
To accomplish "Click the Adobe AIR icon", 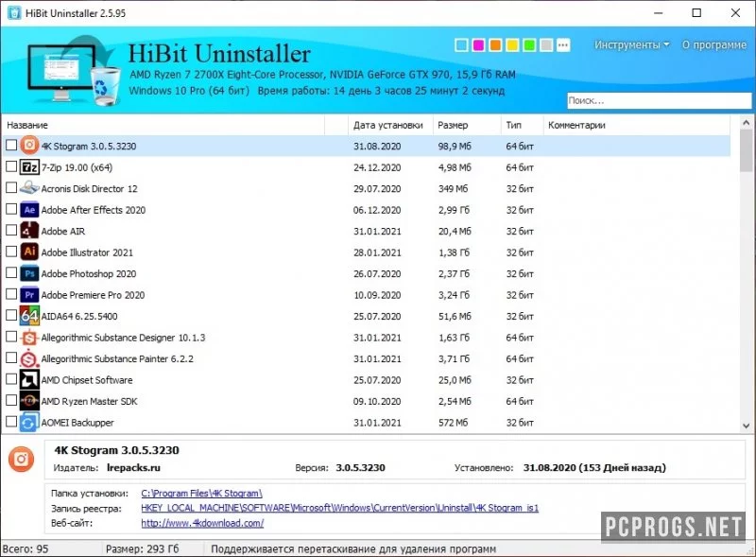I will pos(29,231).
